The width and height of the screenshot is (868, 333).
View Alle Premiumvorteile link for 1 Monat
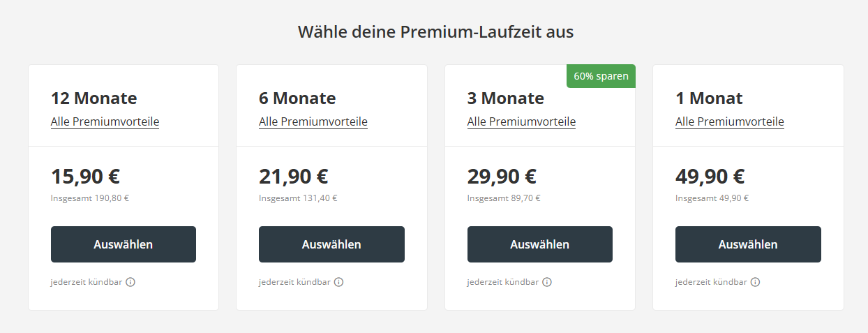pyautogui.click(x=730, y=121)
